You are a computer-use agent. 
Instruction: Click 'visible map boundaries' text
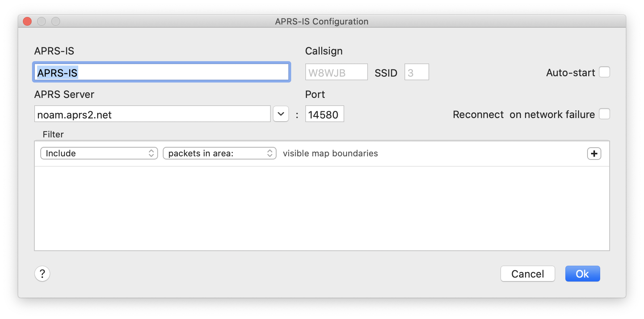[x=330, y=153]
